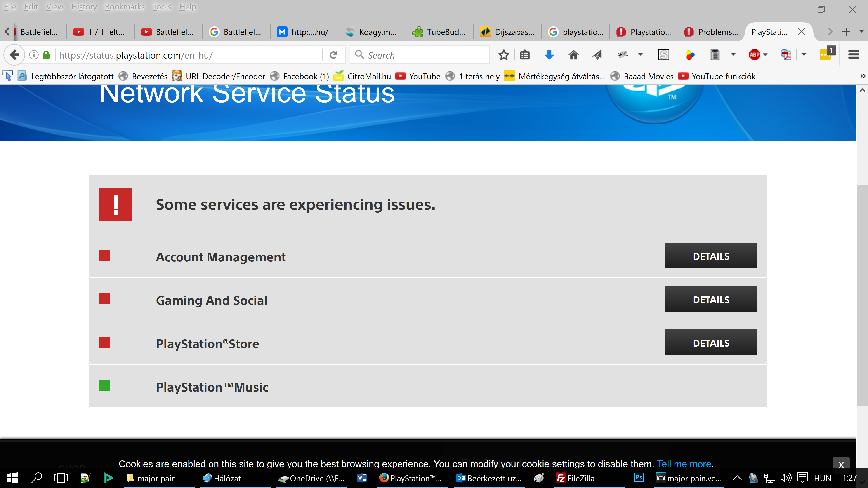Switch to the TubeBud... tab
The height and width of the screenshot is (488, 868).
click(439, 32)
